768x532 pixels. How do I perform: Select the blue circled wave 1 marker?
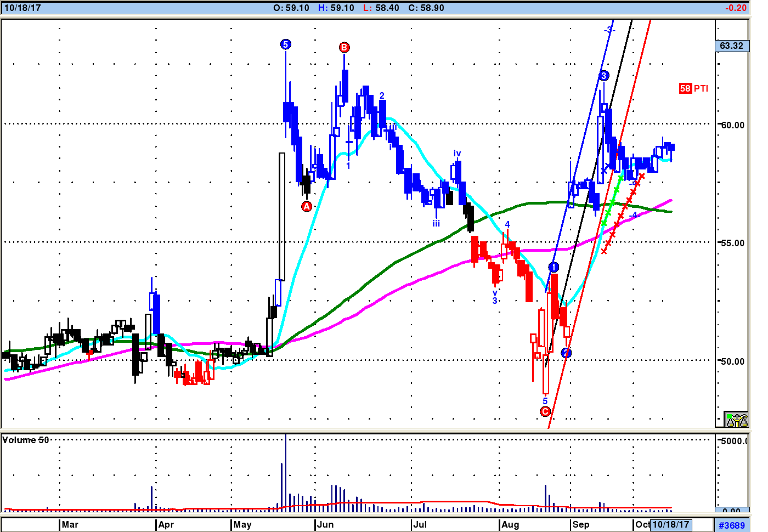tap(554, 267)
